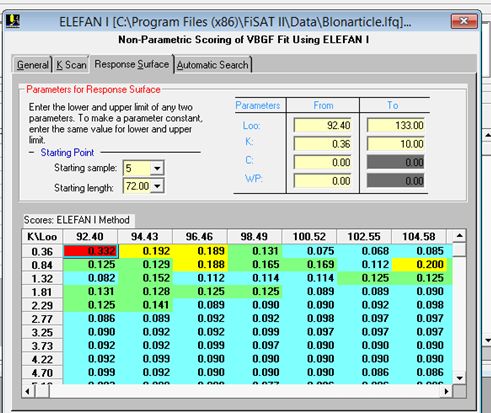This screenshot has height=413, width=491.
Task: Select cell 0.086 in row 2.77
Action: tap(91, 318)
